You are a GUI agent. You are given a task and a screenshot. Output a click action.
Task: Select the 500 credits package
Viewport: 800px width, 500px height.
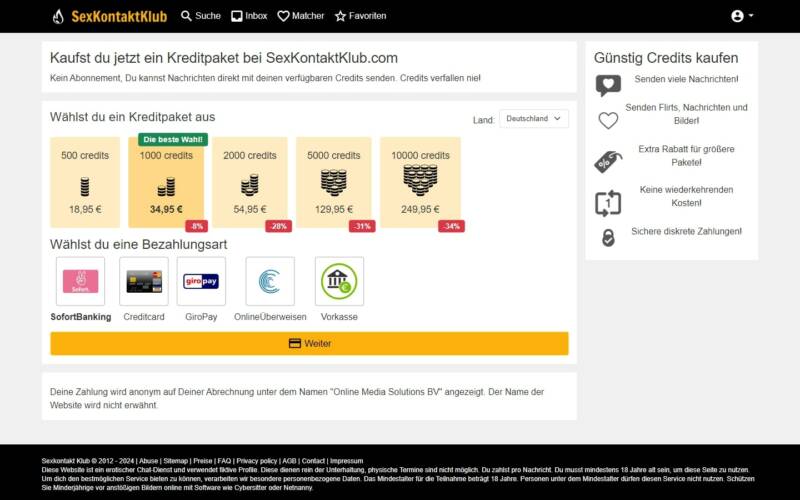[85, 182]
